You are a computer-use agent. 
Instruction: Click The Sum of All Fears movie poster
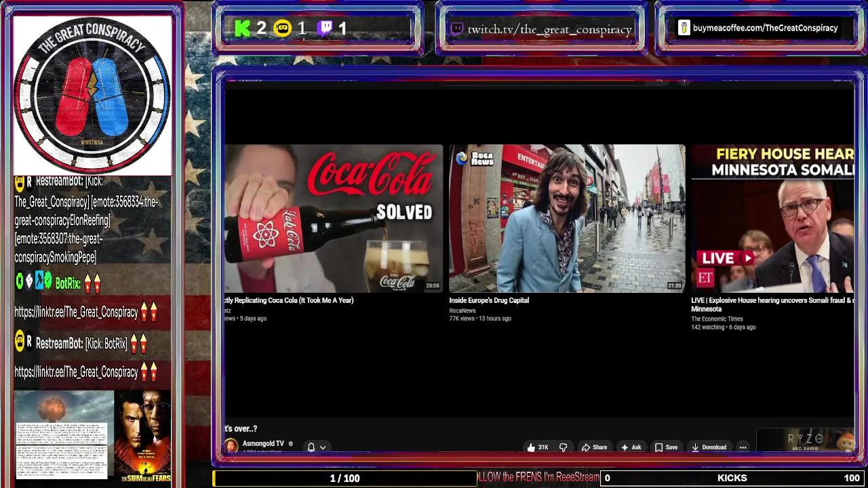click(x=142, y=436)
